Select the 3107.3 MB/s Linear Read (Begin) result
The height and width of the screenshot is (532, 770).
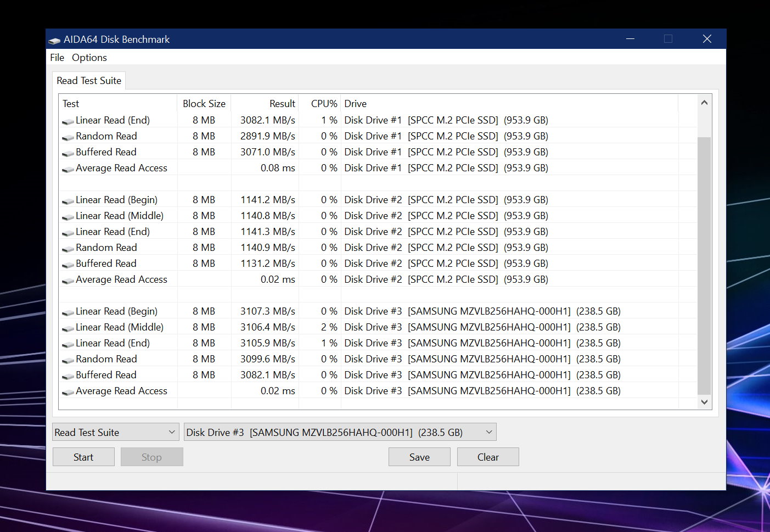point(268,311)
